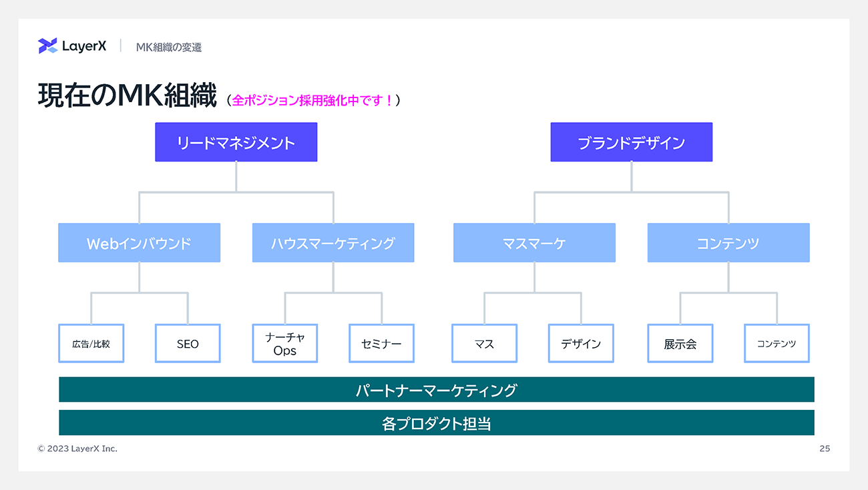Select the ナーチャOps leaf box
This screenshot has width=868, height=490.
point(284,344)
